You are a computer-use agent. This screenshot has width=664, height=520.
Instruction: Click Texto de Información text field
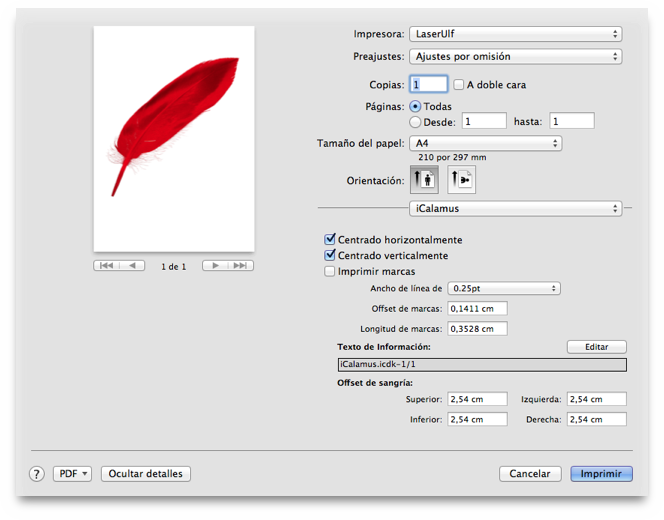pyautogui.click(x=482, y=365)
